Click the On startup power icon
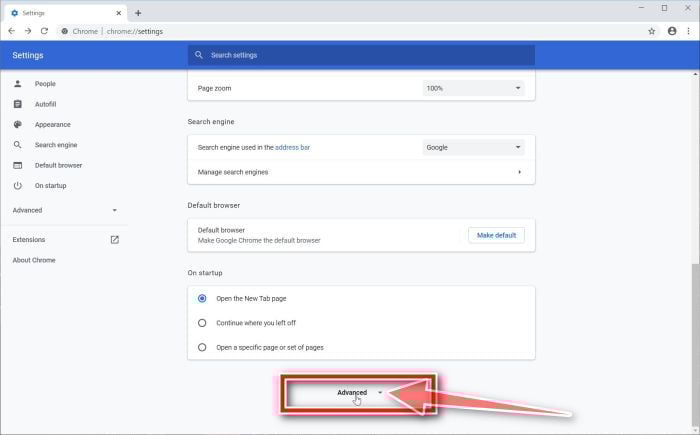Viewport: 700px width, 435px height. point(17,185)
